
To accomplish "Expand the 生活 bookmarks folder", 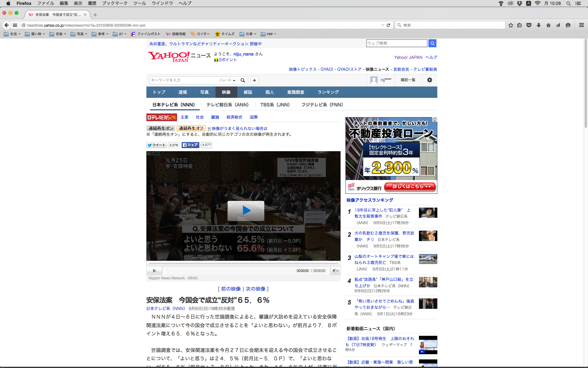I will point(12,34).
